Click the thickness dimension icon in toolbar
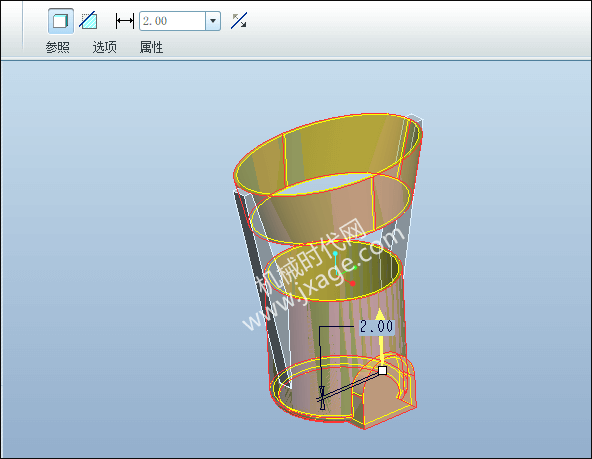The image size is (592, 459). (125, 21)
